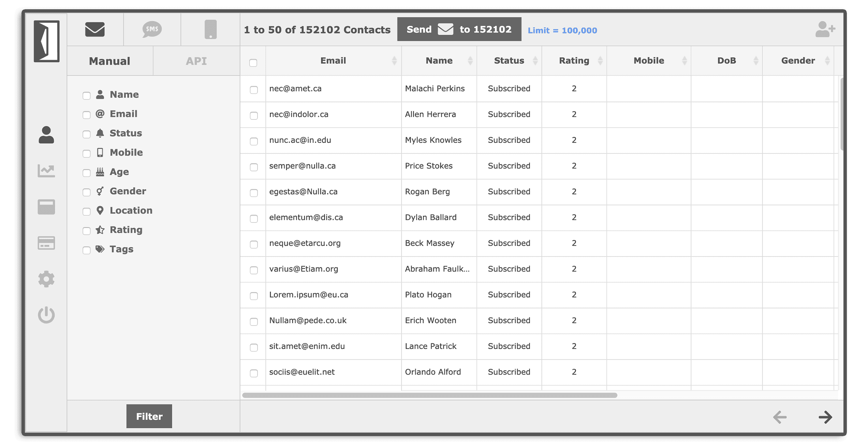Click the Send to 152102 button
Screen dimensions: 868x445
(459, 29)
